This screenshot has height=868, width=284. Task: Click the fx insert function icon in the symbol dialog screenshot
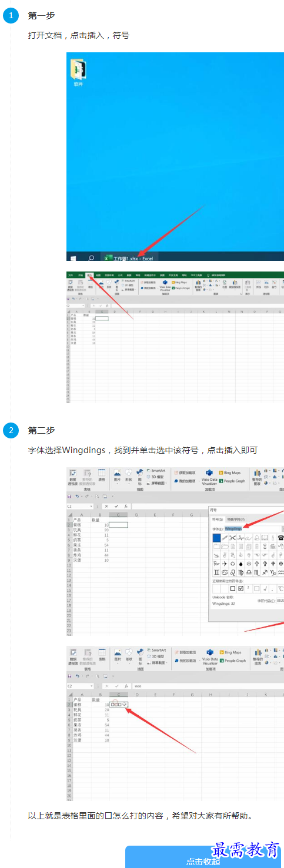pyautogui.click(x=125, y=506)
